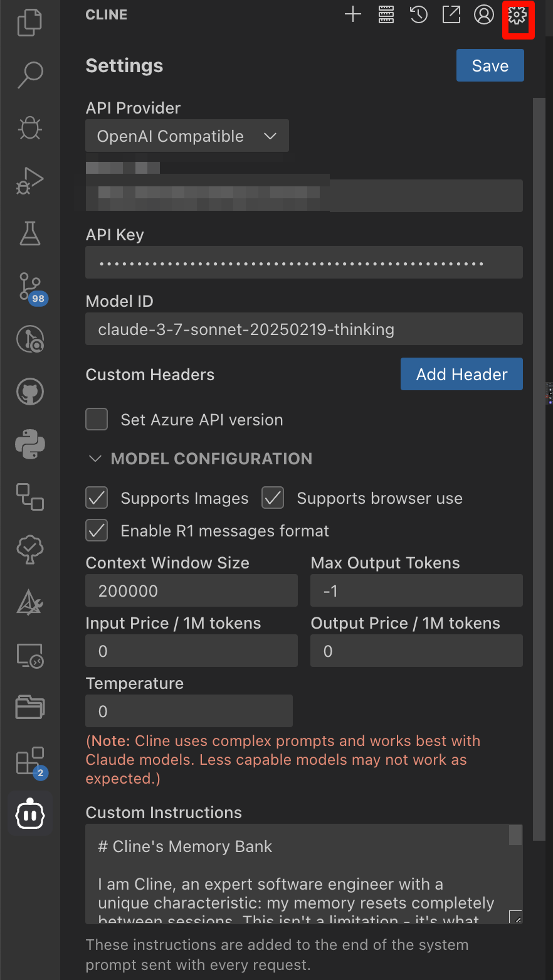Click the Cline Settings gear icon
553x980 pixels.
tap(517, 14)
